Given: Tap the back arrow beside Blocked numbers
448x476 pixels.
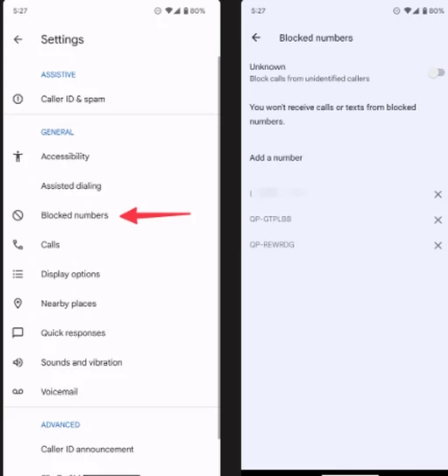Looking at the screenshot, I should click(256, 38).
